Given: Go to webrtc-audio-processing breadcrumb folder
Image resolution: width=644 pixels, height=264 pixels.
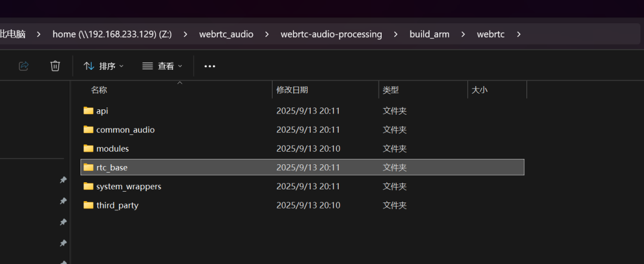Looking at the screenshot, I should click(331, 34).
